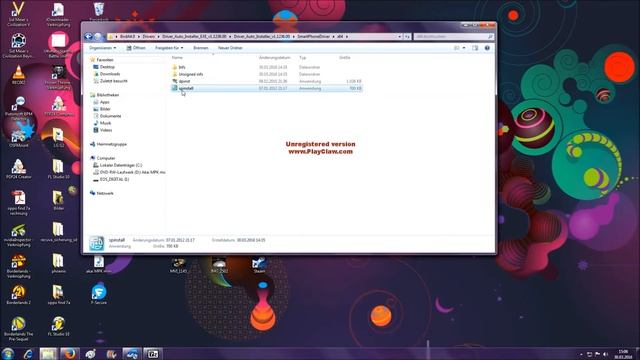Open Internet Explorer from taskbar
This screenshot has width=640, height=360.
click(28, 353)
